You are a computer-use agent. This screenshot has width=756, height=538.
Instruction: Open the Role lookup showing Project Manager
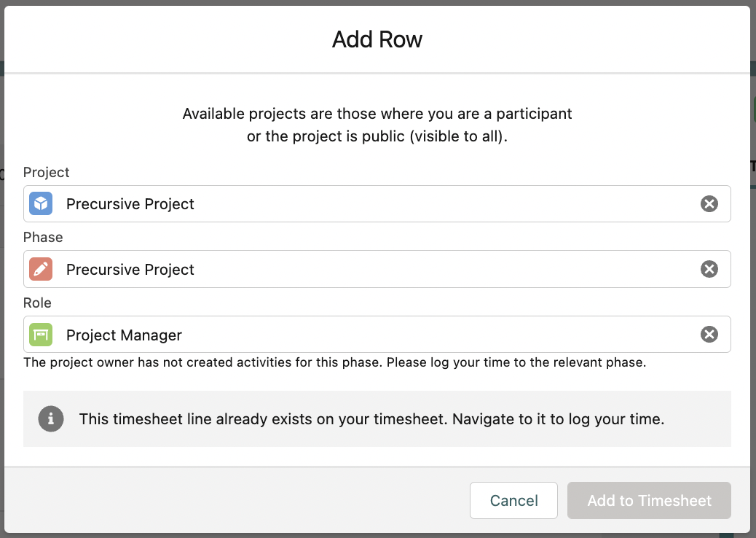click(364, 335)
